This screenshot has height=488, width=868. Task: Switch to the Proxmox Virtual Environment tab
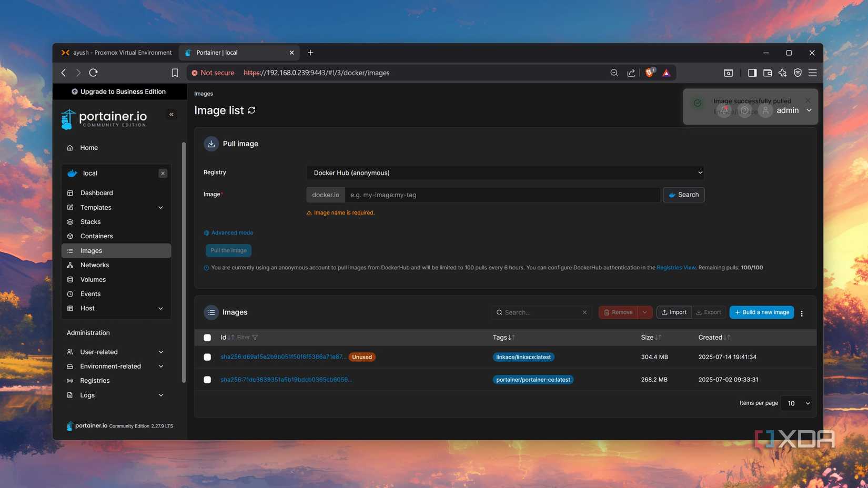point(117,53)
